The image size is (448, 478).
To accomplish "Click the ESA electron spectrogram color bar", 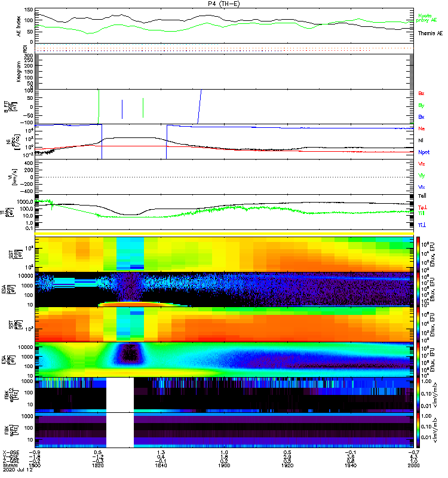I will [x=418, y=360].
